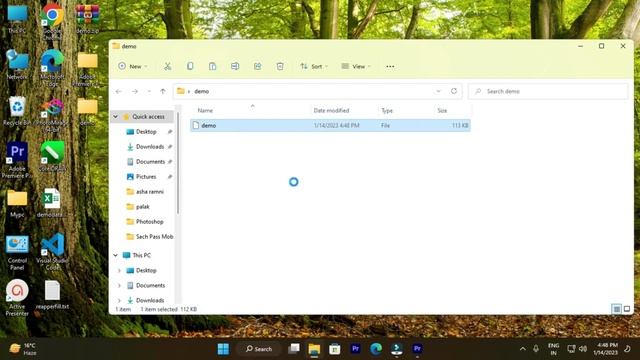Viewport: 640px width, 360px height.
Task: Go up one folder level
Action: [163, 91]
